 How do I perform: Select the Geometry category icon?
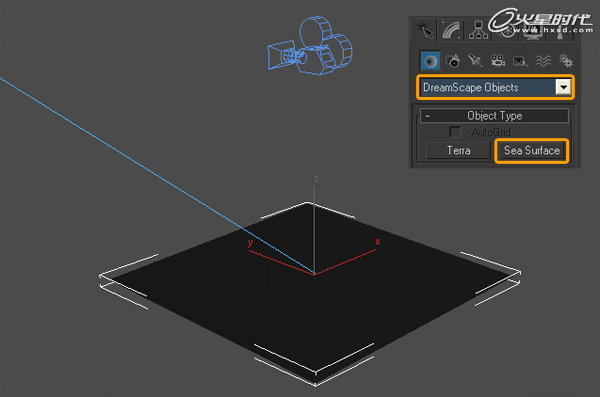click(x=430, y=61)
